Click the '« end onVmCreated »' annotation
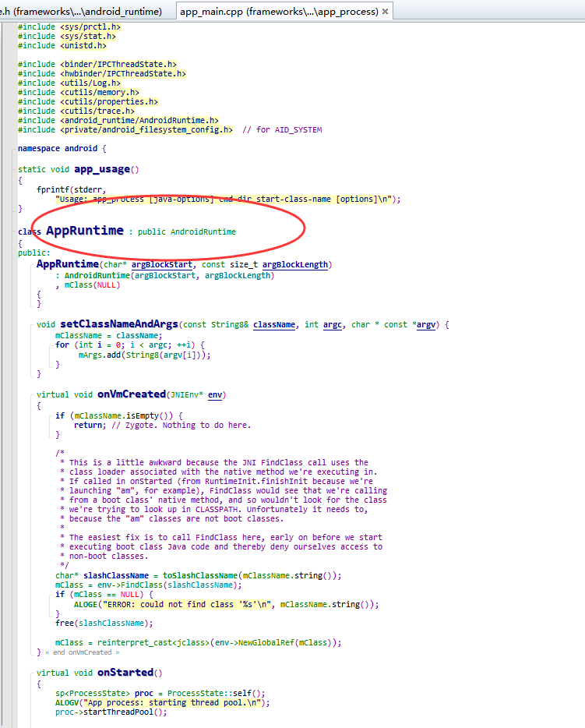 pyautogui.click(x=82, y=652)
